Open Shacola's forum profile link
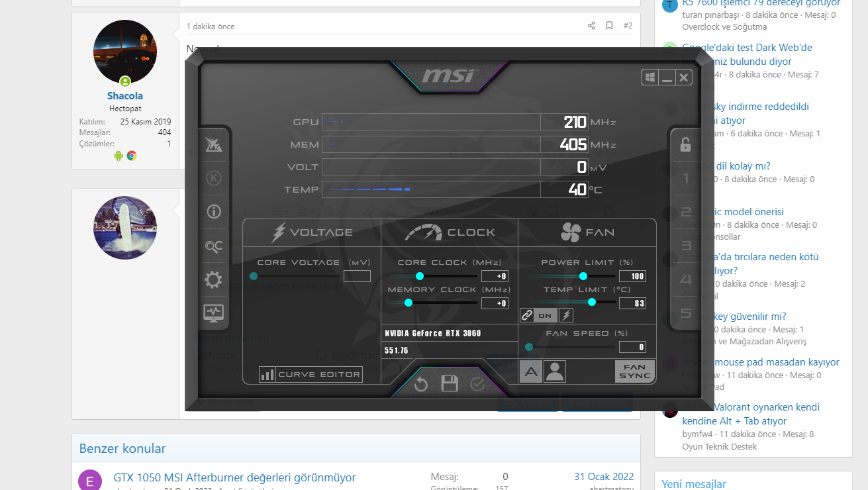Viewport: 868px width, 490px height. point(125,96)
